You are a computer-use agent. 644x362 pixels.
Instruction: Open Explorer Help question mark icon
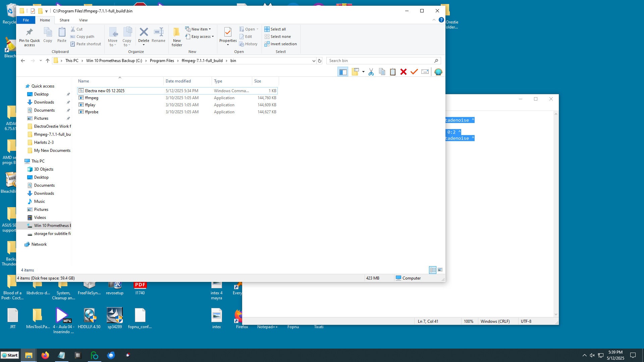(441, 20)
